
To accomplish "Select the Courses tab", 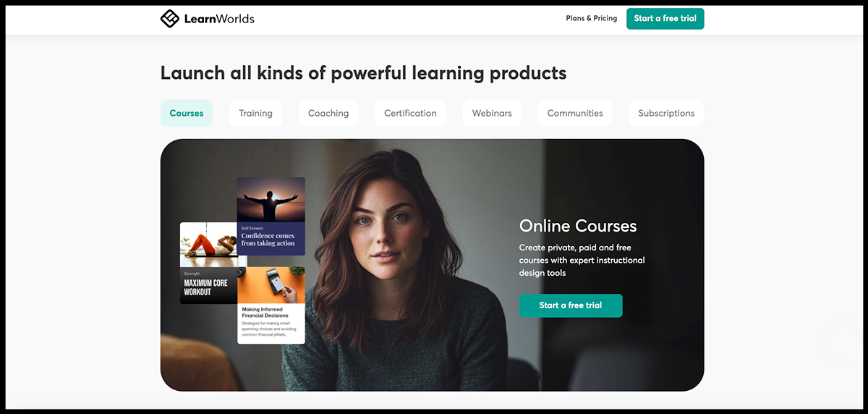I will coord(187,113).
